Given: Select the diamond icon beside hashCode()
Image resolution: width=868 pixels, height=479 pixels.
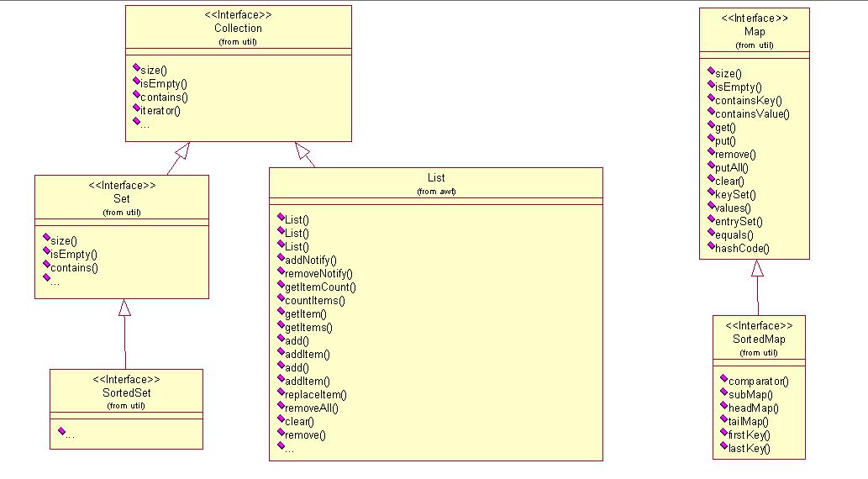Looking at the screenshot, I should tap(711, 245).
